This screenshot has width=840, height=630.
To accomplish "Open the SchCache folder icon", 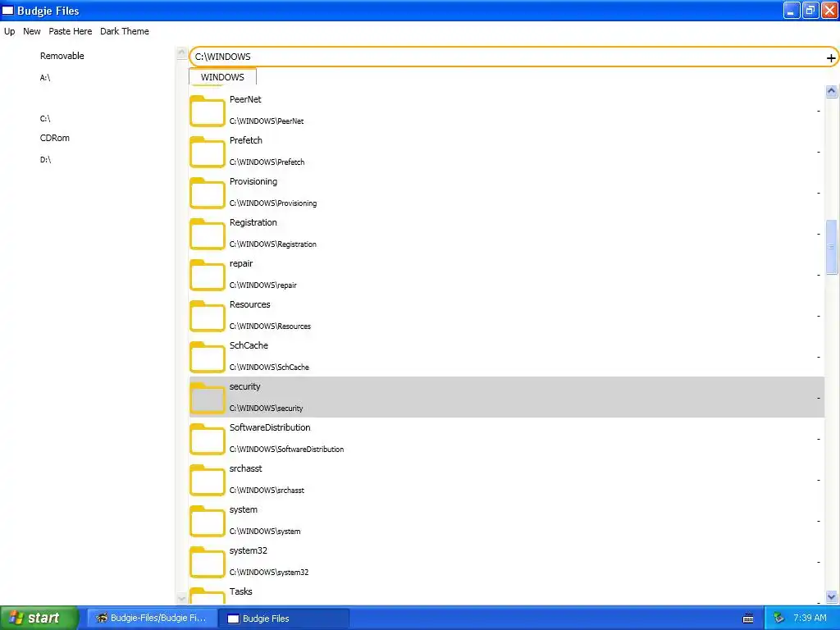I will (x=207, y=358).
